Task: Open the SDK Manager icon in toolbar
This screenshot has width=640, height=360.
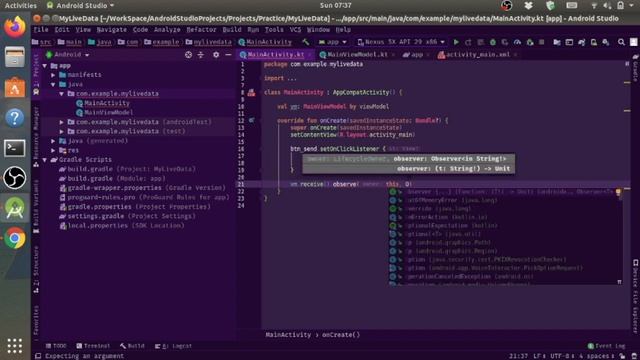Action: [606, 42]
